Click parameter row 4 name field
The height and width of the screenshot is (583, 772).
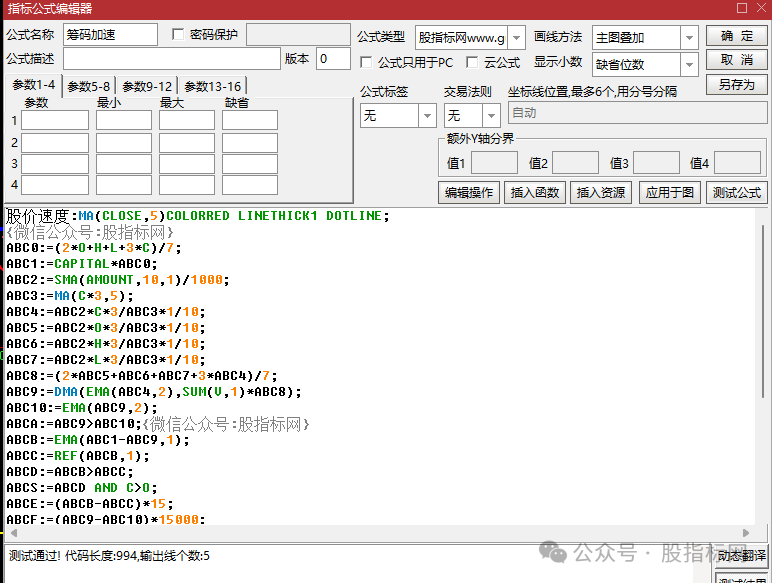(55, 185)
